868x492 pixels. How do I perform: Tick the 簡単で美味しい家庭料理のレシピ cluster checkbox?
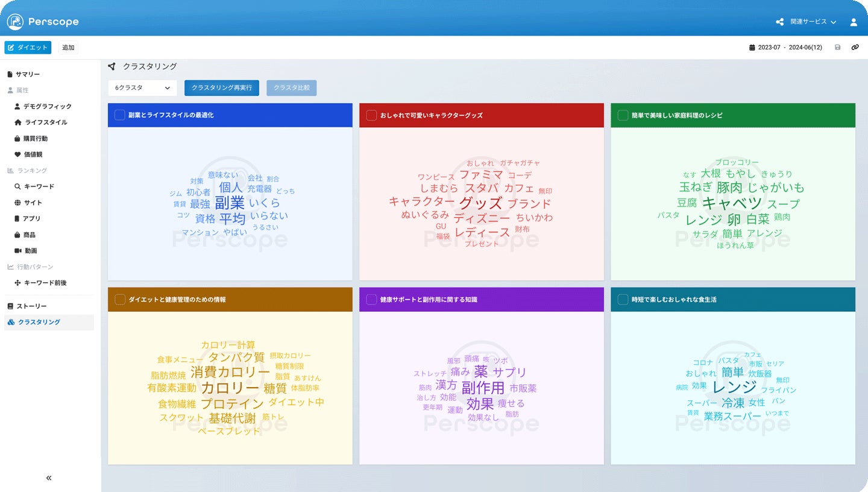click(x=623, y=115)
